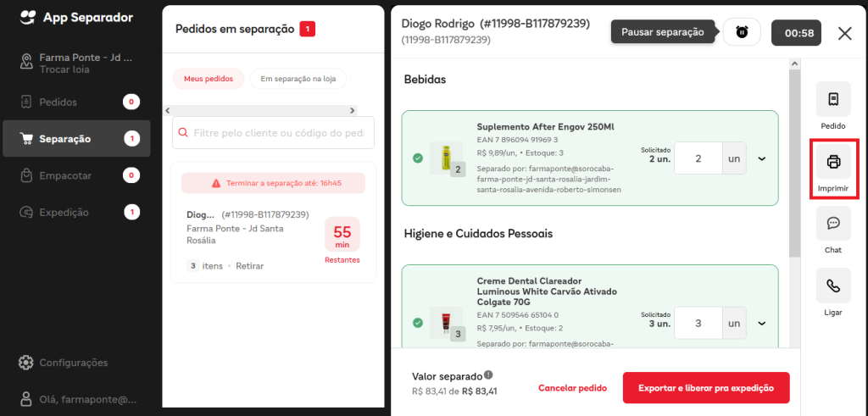Select the Meus pedidos filter chip
Viewport: 868px width, 416px height.
[209, 79]
